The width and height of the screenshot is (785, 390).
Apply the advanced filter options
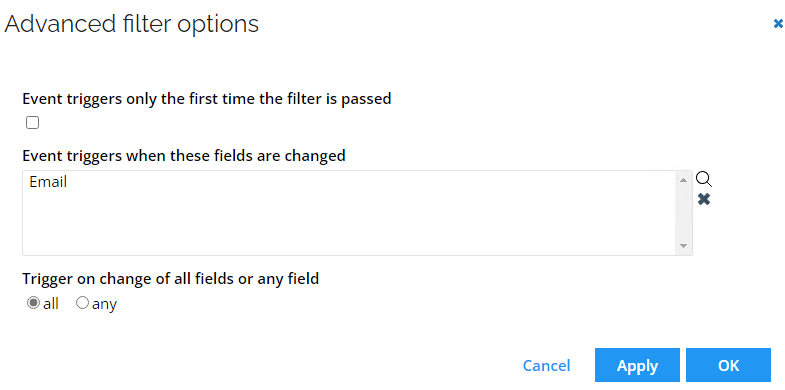[637, 365]
